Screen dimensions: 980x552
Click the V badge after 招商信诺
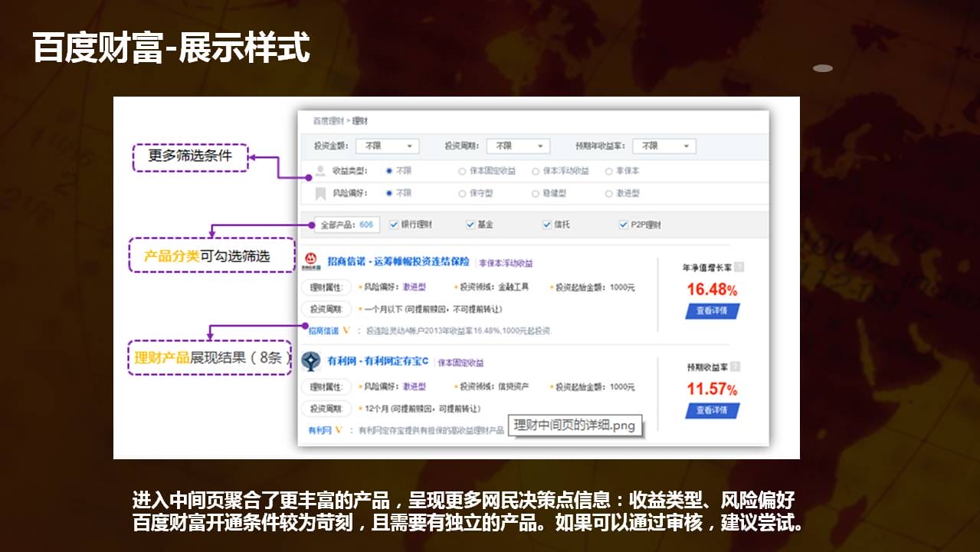coord(346,330)
